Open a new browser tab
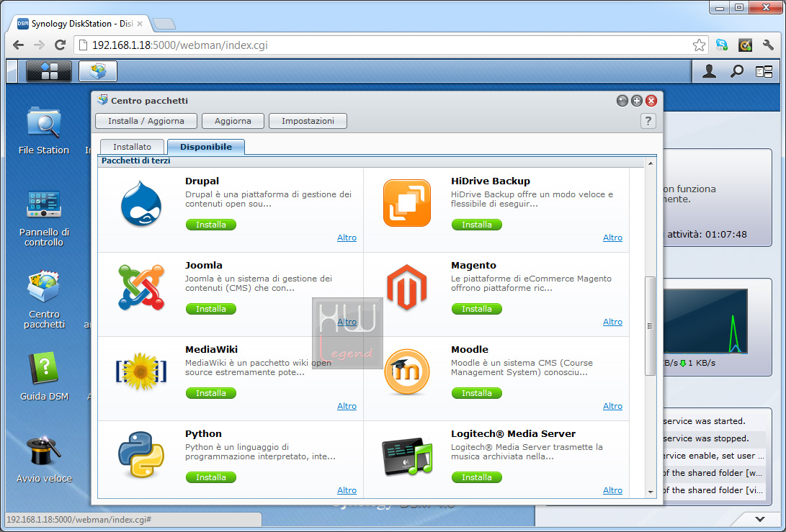Image resolution: width=786 pixels, height=532 pixels. 164,24
